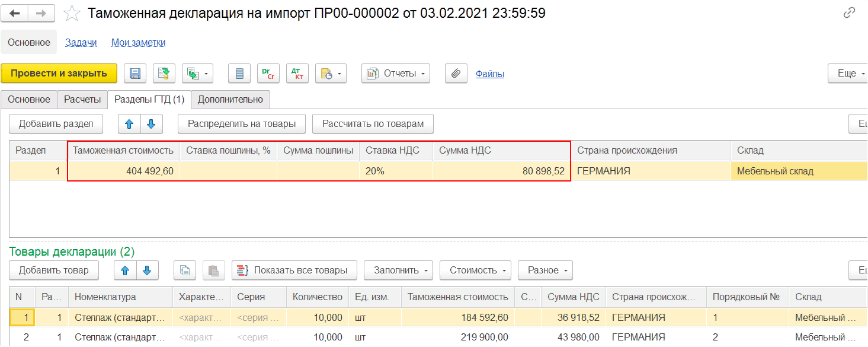This screenshot has width=868, height=347.
Task: Click the post document icon
Action: 164,74
